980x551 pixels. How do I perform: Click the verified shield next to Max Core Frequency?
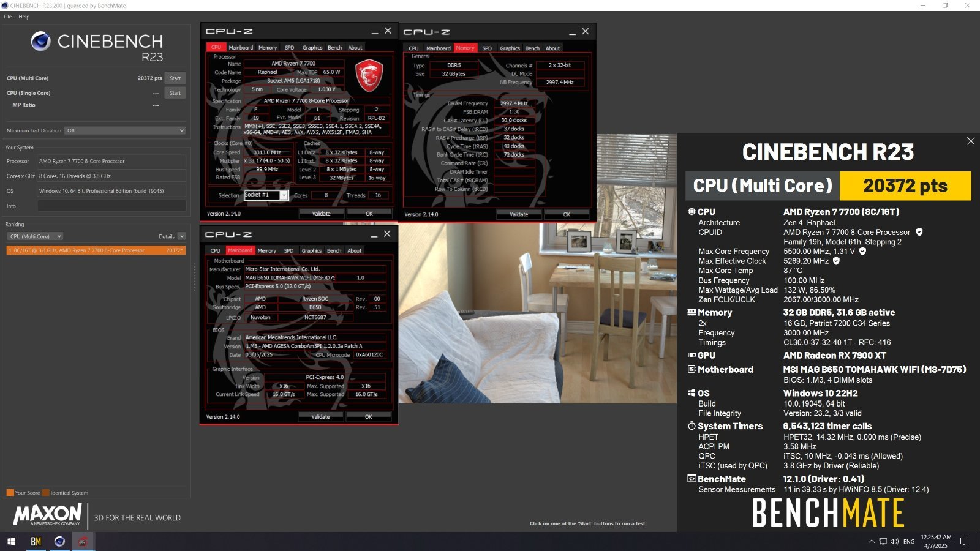[x=862, y=251]
